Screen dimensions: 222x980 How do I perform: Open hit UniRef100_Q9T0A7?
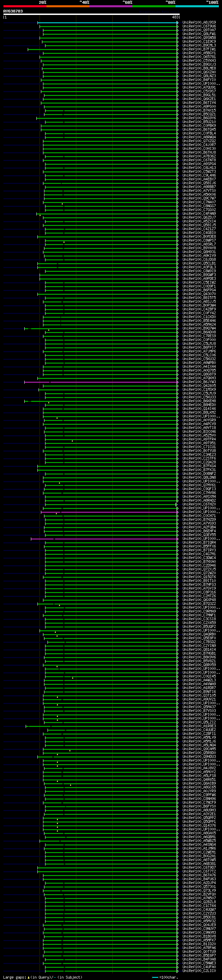coord(199,30)
